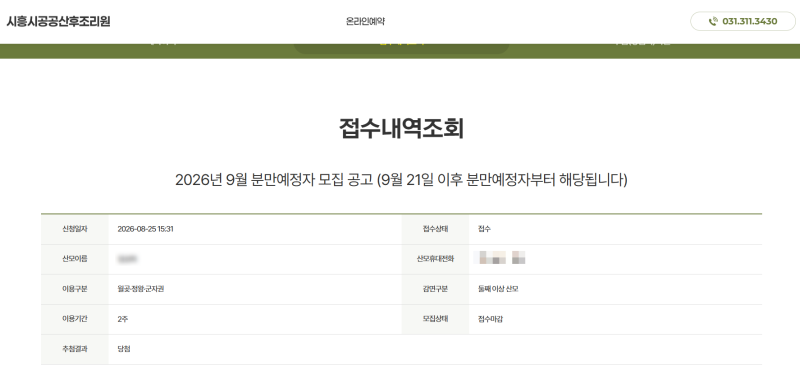Click the 신청일자 row label
This screenshot has height=366, width=800.
(74, 229)
